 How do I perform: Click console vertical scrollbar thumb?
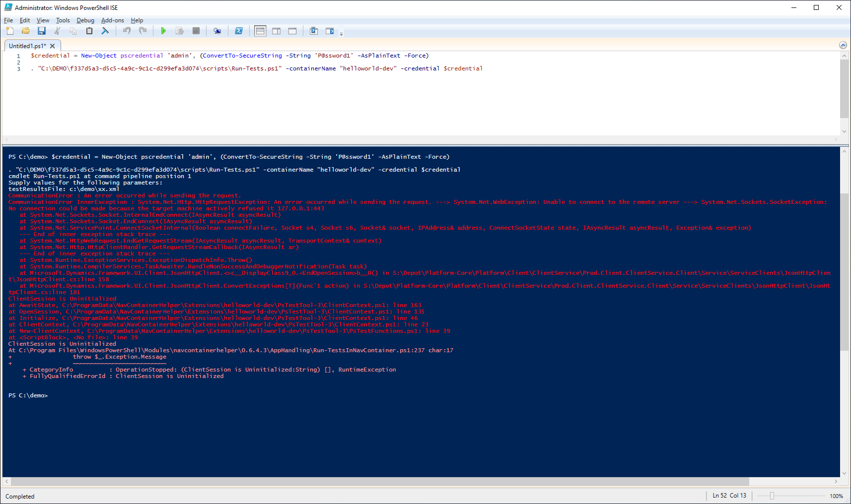(844, 272)
